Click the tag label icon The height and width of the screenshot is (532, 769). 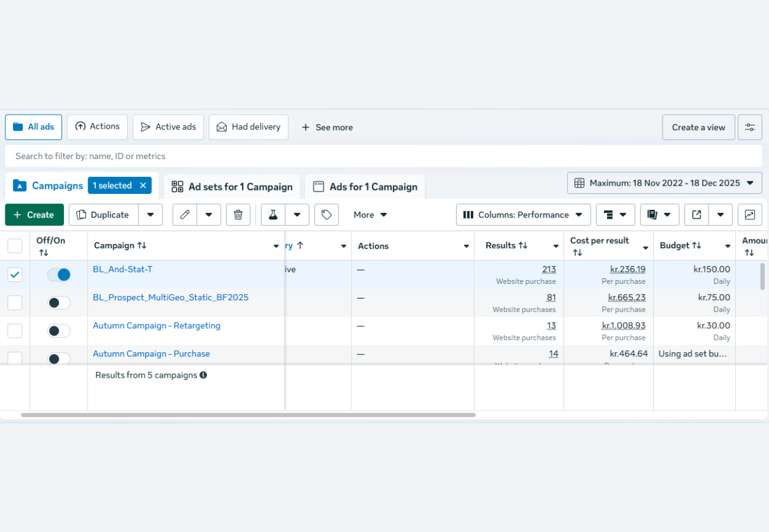point(327,215)
